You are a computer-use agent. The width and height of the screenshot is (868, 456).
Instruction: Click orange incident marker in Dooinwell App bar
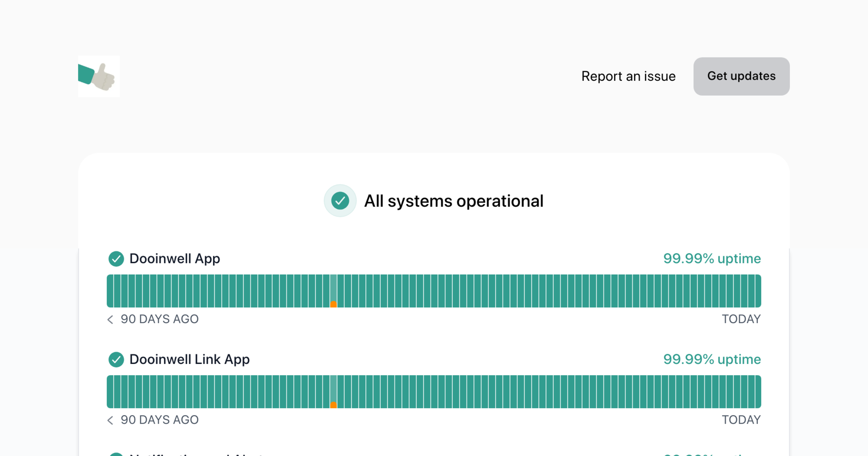(x=333, y=304)
